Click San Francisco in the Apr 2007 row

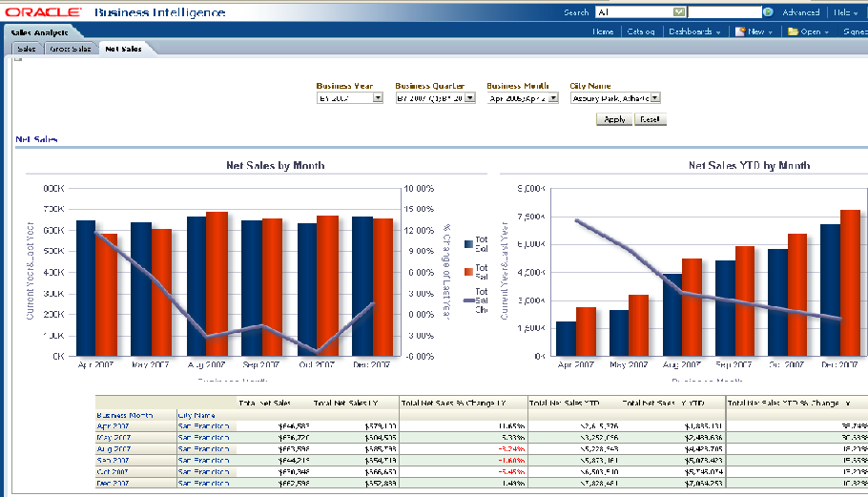pyautogui.click(x=204, y=426)
